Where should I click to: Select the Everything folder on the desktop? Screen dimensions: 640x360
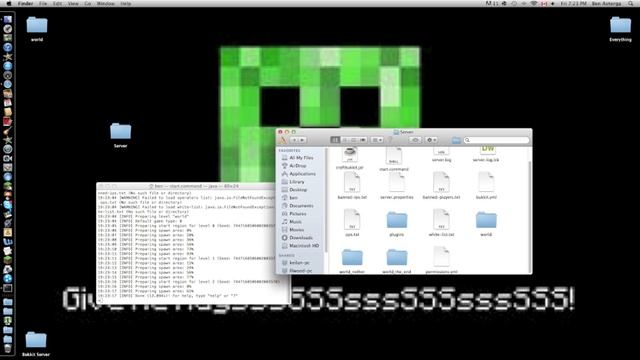click(620, 29)
